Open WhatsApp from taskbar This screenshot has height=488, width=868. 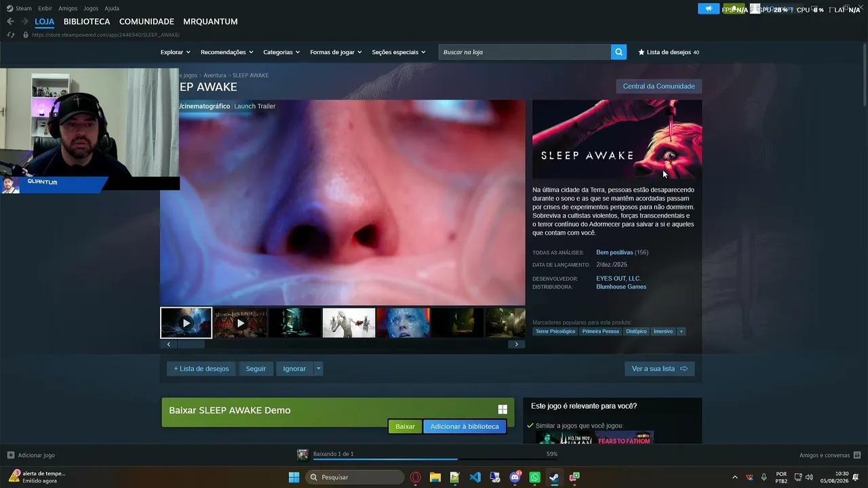(x=534, y=477)
